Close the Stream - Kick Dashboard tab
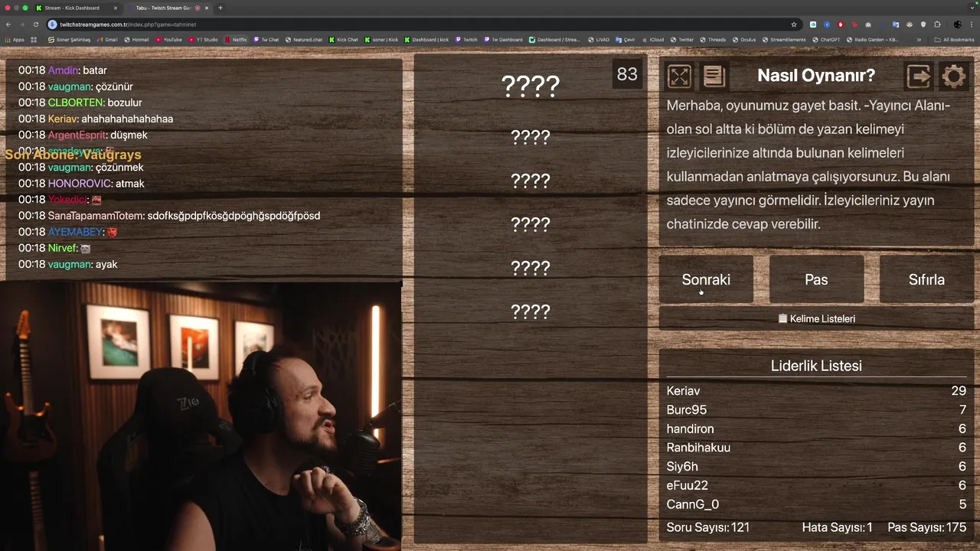 pos(116,8)
